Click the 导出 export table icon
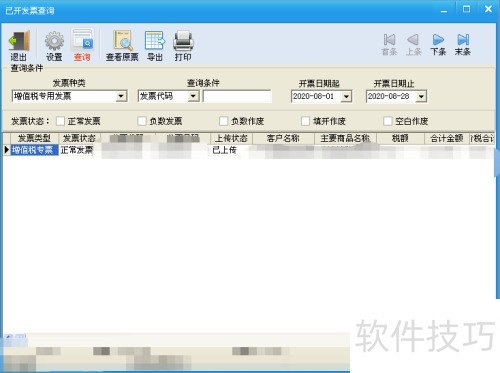Image resolution: width=500 pixels, height=373 pixels. pyautogui.click(x=155, y=41)
